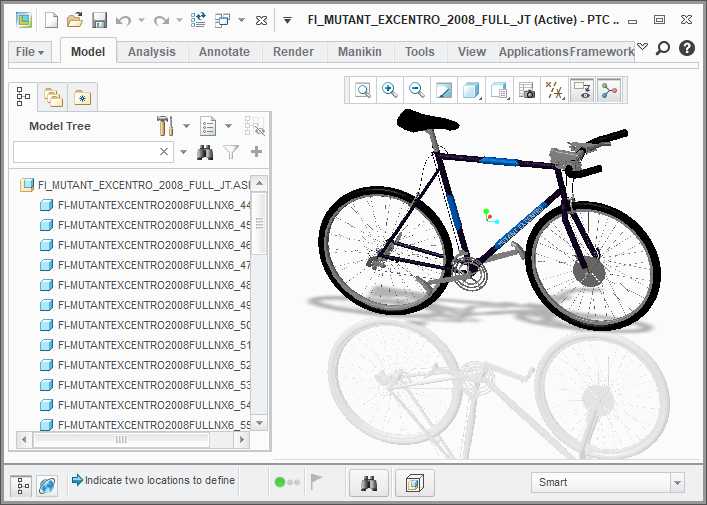Select part FI-MUTANTEXCENTRO2008FULLNX6_51

click(145, 345)
